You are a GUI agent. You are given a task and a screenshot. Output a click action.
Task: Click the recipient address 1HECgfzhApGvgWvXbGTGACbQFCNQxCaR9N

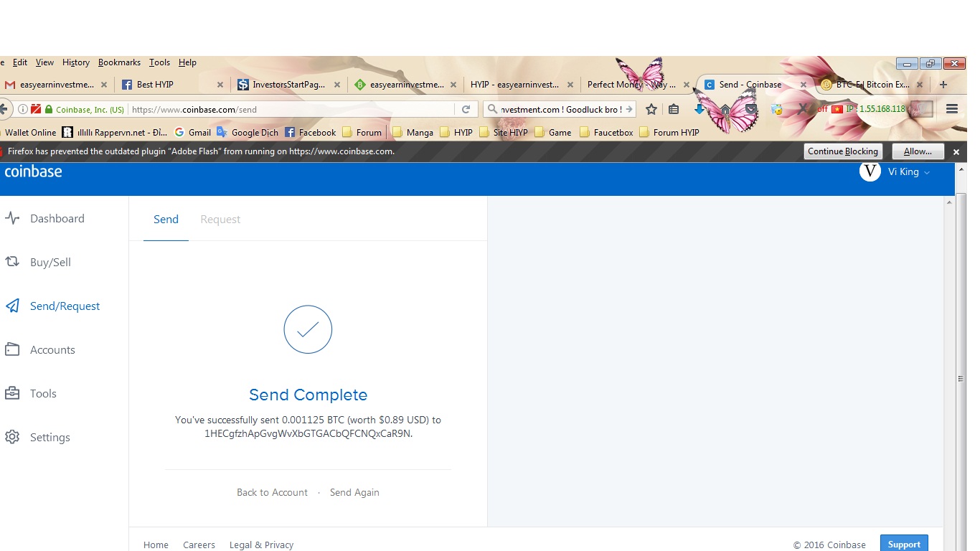308,433
